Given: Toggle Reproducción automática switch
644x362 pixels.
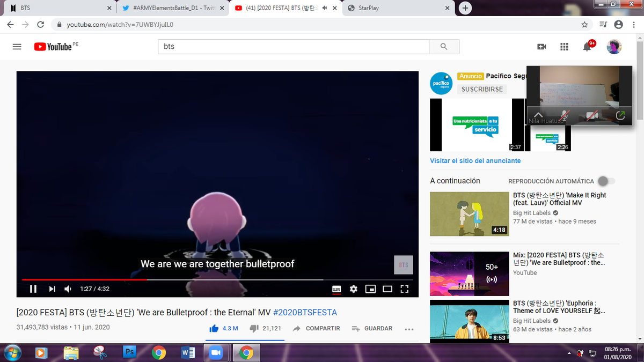Looking at the screenshot, I should tap(606, 181).
